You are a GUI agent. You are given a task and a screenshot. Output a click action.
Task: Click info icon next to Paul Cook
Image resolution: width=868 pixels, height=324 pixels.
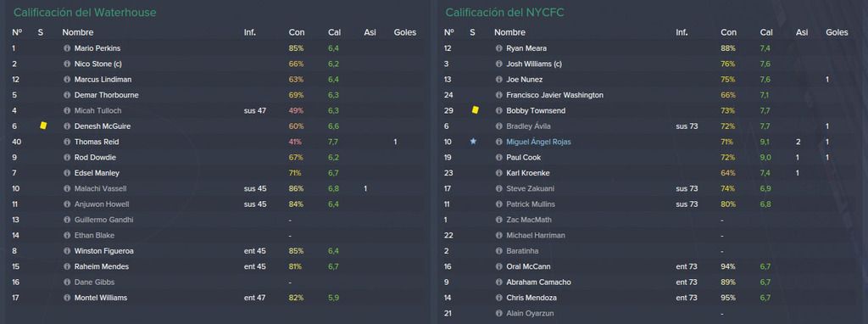tap(498, 158)
